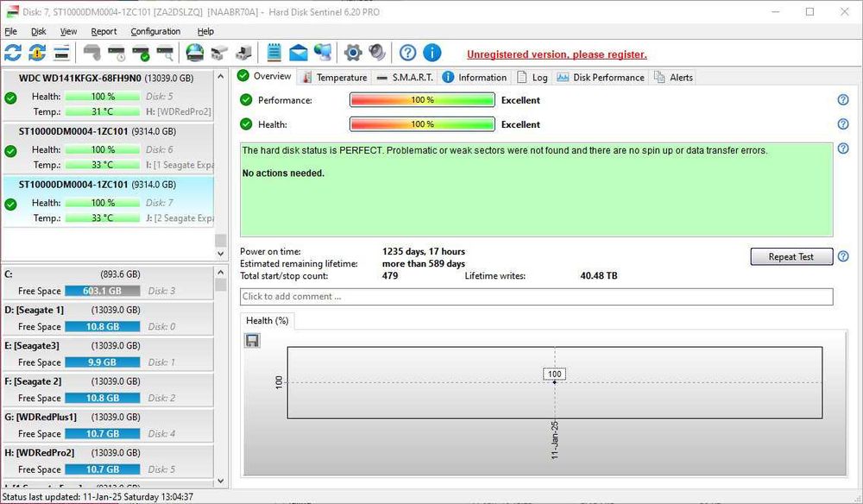Select the WDC WD141KFGX-68FH9N0 disk entry
Viewport: 863px width, 504px height.
point(108,95)
